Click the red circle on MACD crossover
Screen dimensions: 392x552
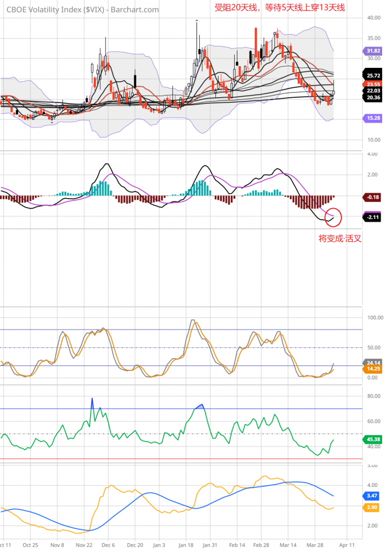(x=334, y=216)
